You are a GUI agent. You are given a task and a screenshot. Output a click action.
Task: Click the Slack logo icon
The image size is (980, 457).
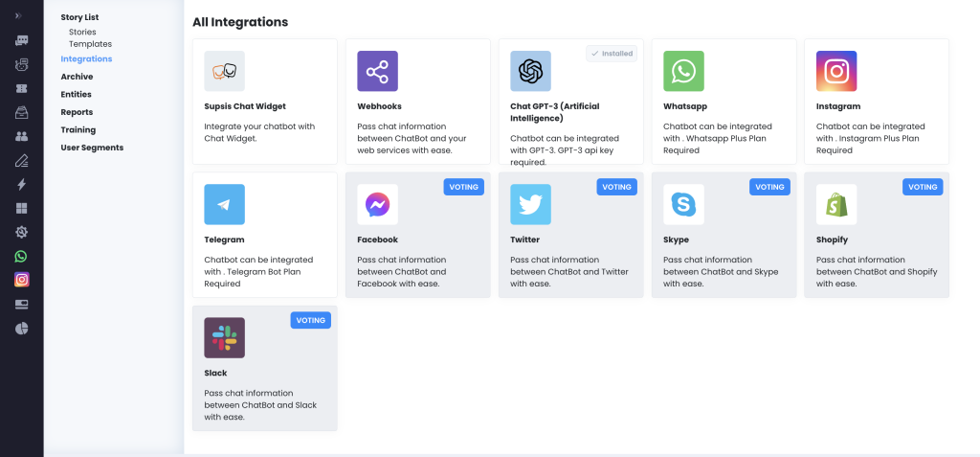click(x=224, y=337)
